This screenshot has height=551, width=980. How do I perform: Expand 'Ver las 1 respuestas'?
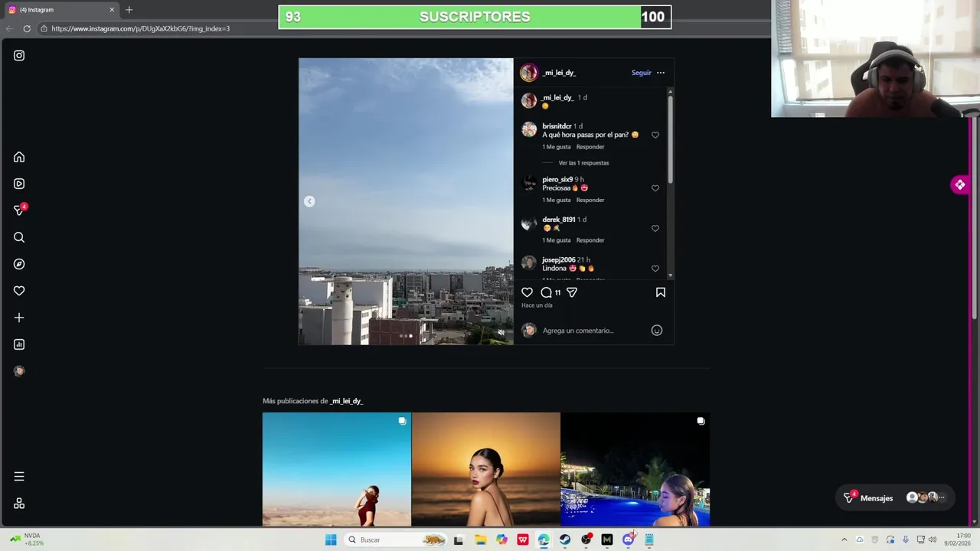coord(583,163)
